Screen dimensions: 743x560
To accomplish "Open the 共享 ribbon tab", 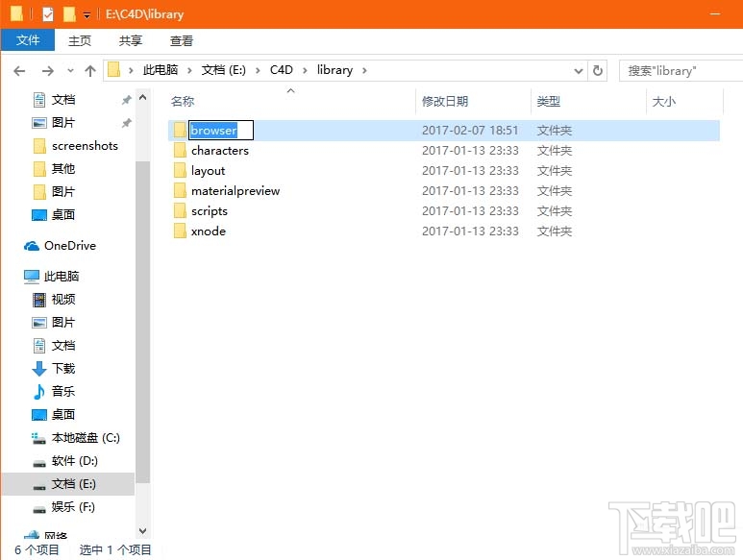I will tap(131, 40).
